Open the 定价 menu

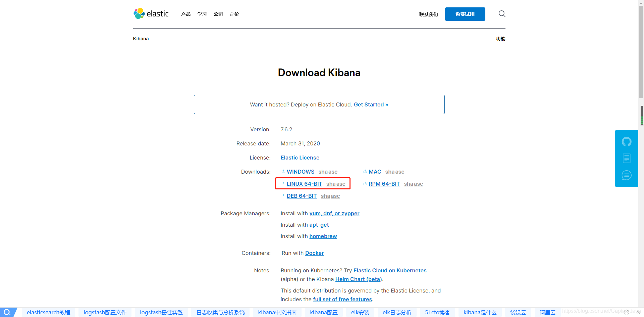234,14
